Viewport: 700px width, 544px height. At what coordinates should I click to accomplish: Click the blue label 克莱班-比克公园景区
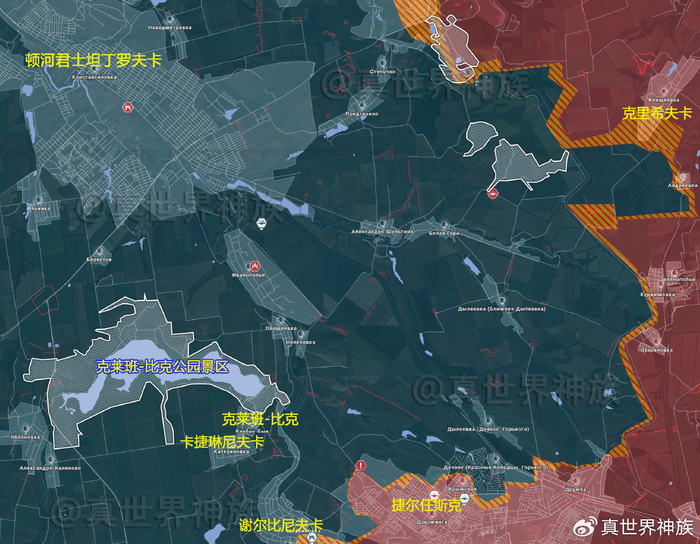[x=162, y=367]
